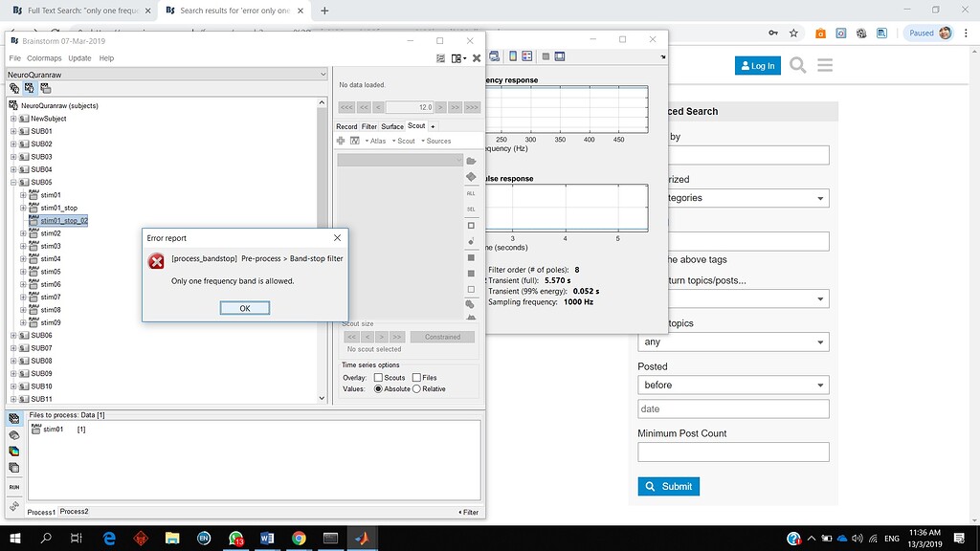Image resolution: width=980 pixels, height=551 pixels.
Task: Click the Submit search button
Action: click(x=668, y=486)
